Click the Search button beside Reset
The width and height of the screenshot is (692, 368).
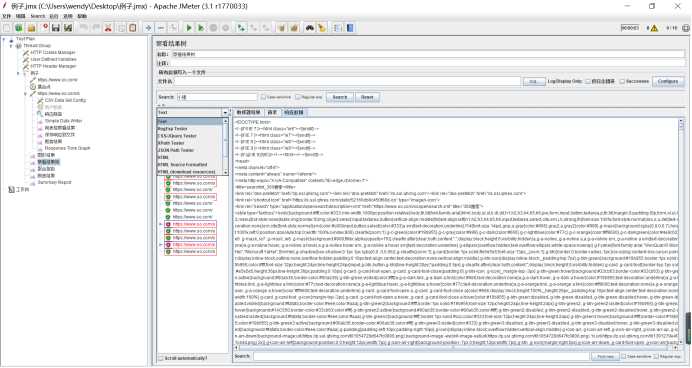click(340, 97)
